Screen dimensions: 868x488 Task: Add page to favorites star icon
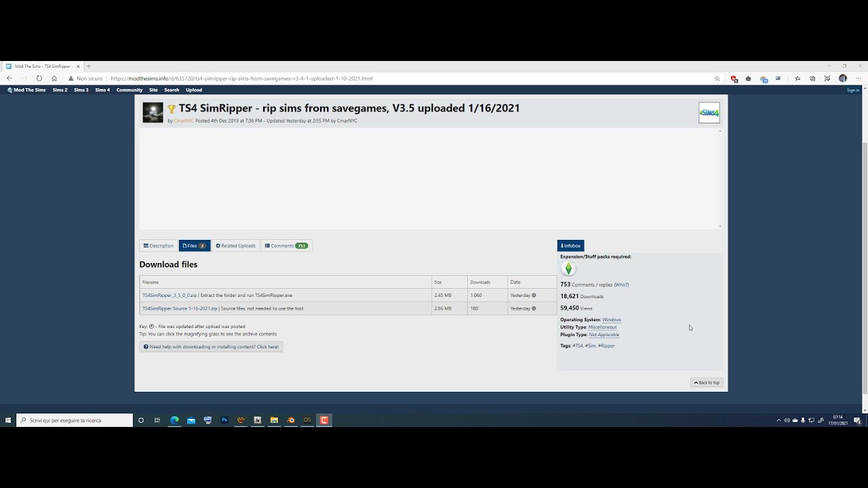click(717, 79)
